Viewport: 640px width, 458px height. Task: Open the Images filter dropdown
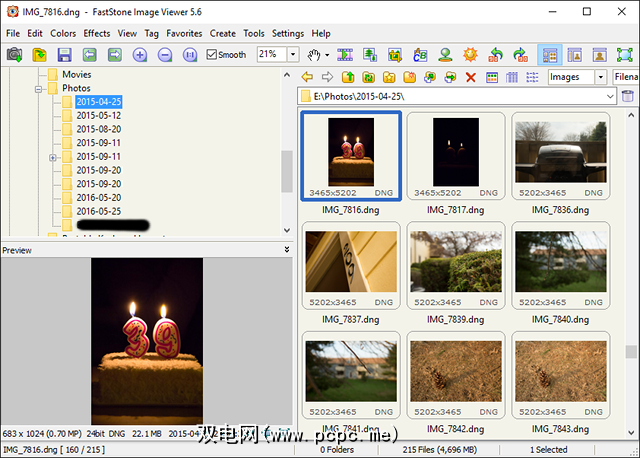tap(600, 77)
